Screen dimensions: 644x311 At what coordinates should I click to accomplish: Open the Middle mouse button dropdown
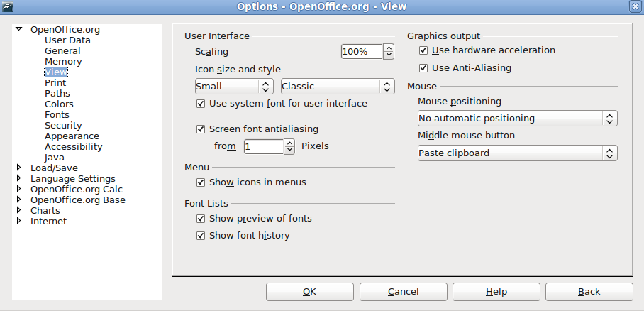518,153
